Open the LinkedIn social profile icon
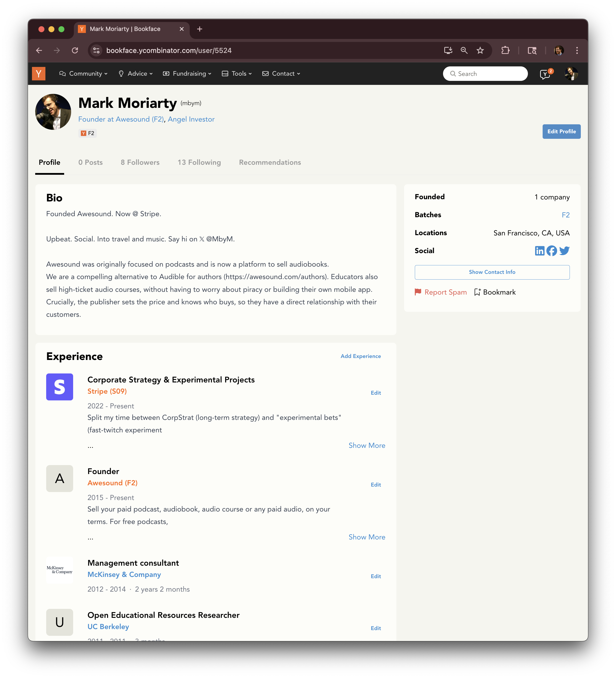Image resolution: width=616 pixels, height=678 pixels. tap(539, 251)
